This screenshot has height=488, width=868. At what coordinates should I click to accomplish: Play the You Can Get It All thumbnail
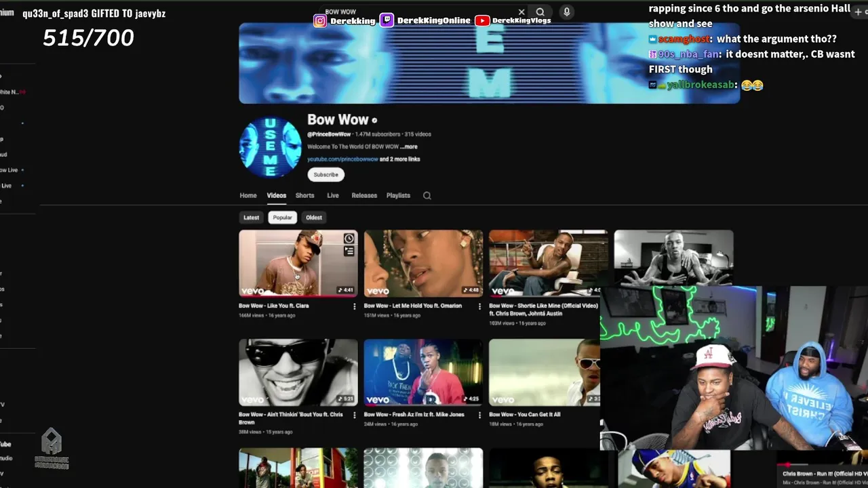tap(545, 372)
